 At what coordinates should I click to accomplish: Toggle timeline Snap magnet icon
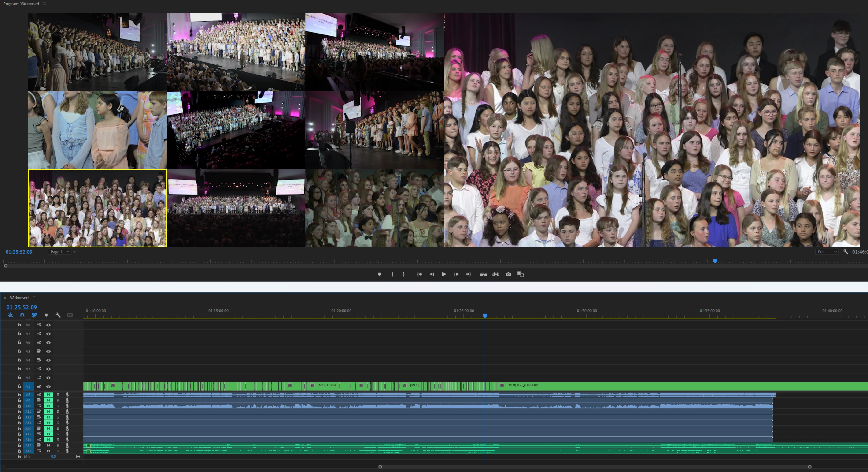coord(22,315)
